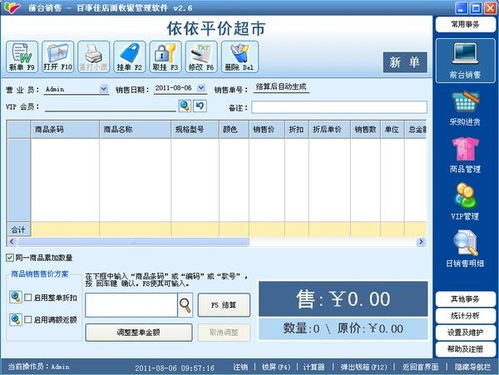Click the 单位 column header
This screenshot has height=375, width=499.
392,130
